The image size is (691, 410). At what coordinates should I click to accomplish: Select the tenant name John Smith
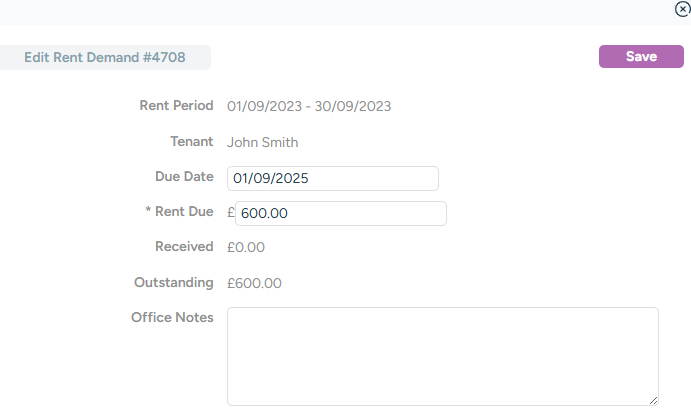click(263, 142)
